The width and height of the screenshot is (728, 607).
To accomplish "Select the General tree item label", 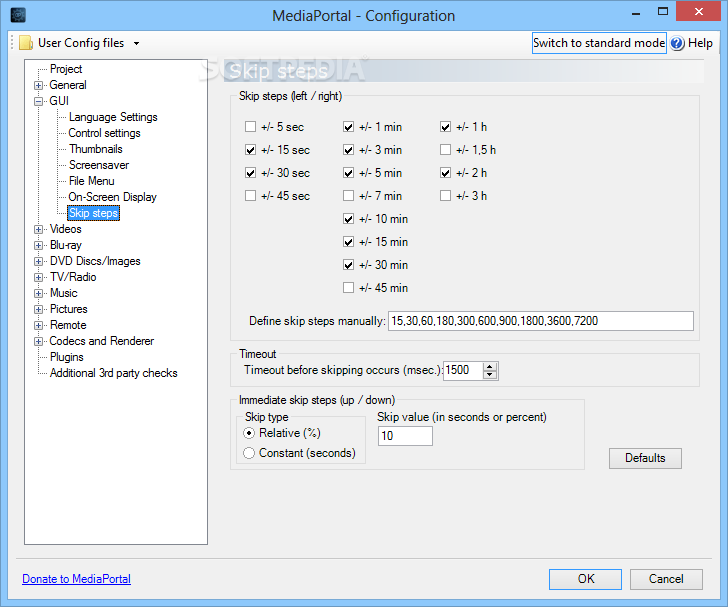I will pyautogui.click(x=68, y=85).
